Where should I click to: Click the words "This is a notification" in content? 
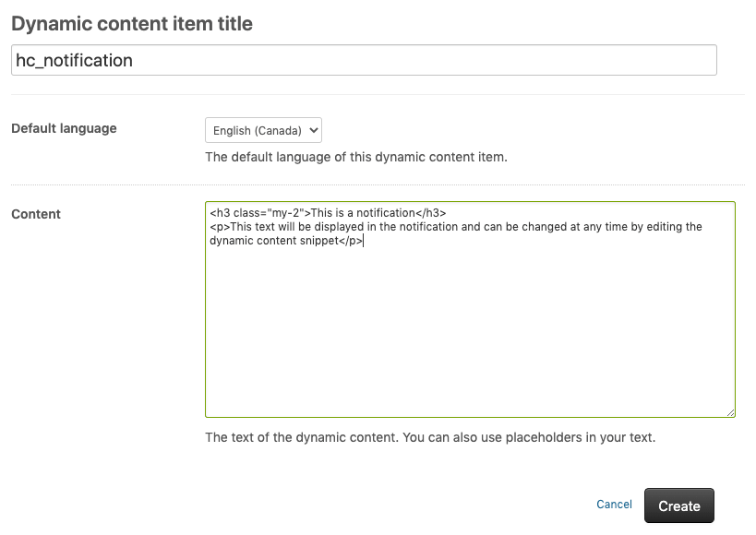[x=363, y=213]
